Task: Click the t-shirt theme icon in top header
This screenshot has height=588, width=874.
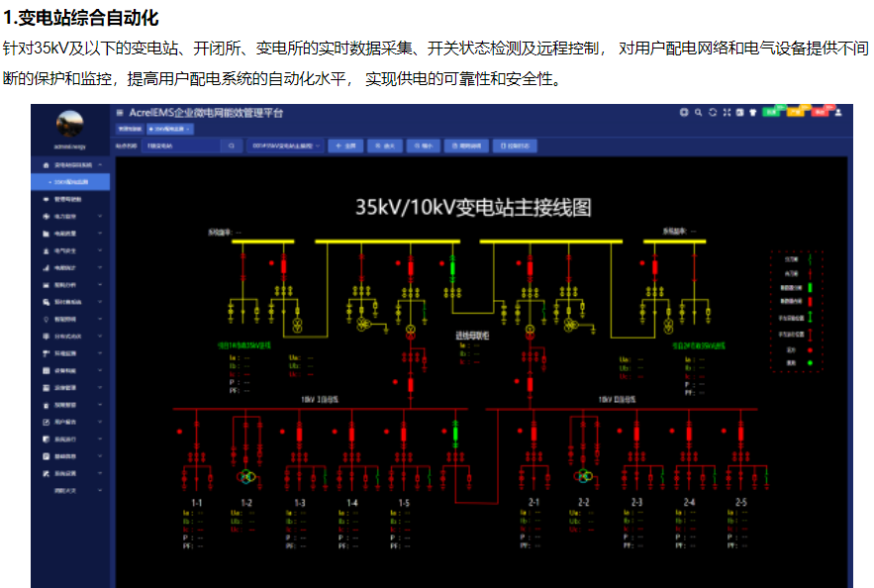Action: [753, 113]
